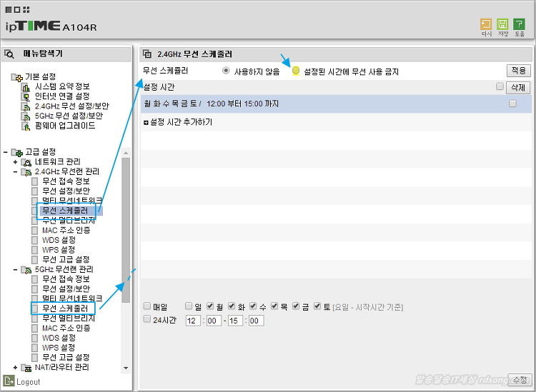
Task: Collapse the 5GHz 무선랜 관리 tree node
Action: (x=15, y=270)
